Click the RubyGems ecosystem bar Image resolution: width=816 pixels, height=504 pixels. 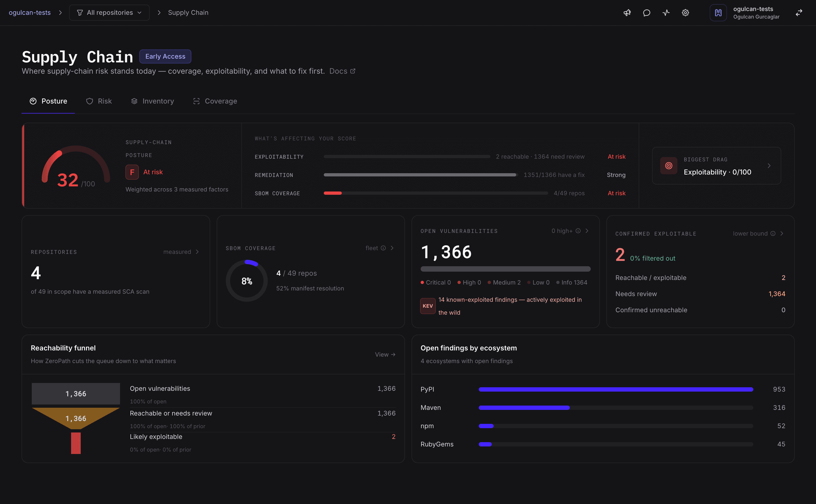615,444
